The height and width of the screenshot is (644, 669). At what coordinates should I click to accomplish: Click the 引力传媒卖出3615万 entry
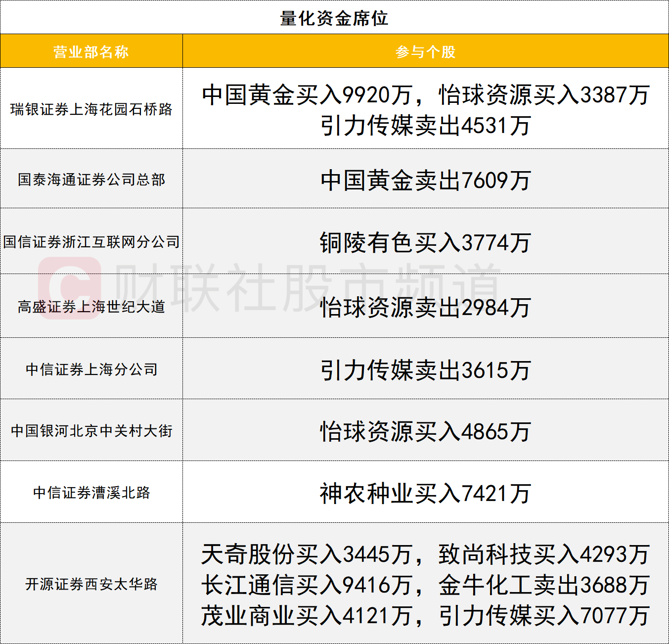425,370
